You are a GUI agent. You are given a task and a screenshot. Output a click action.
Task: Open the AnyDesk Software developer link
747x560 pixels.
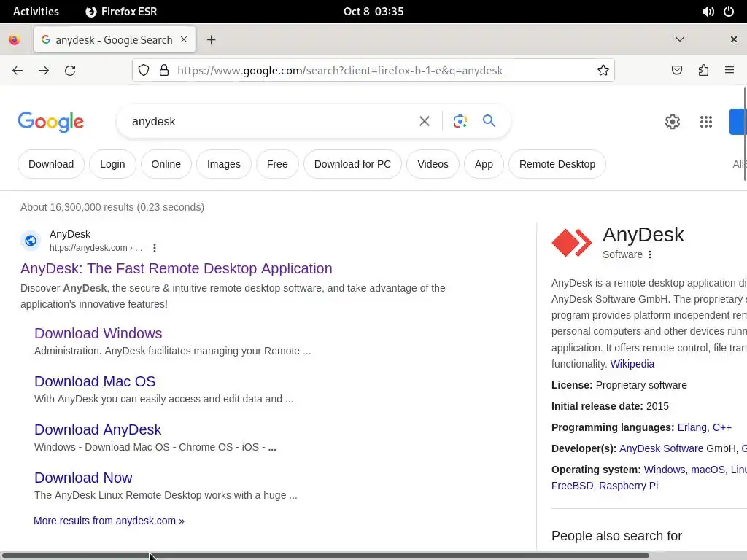[661, 448]
